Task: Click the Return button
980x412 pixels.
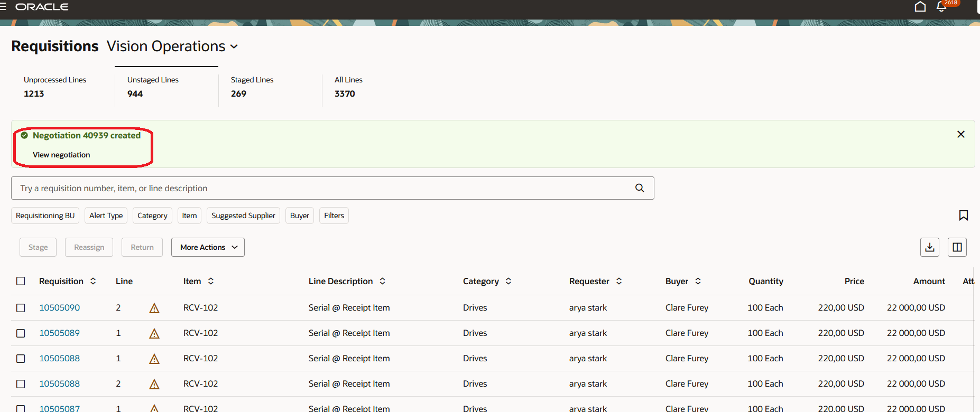Action: (142, 247)
